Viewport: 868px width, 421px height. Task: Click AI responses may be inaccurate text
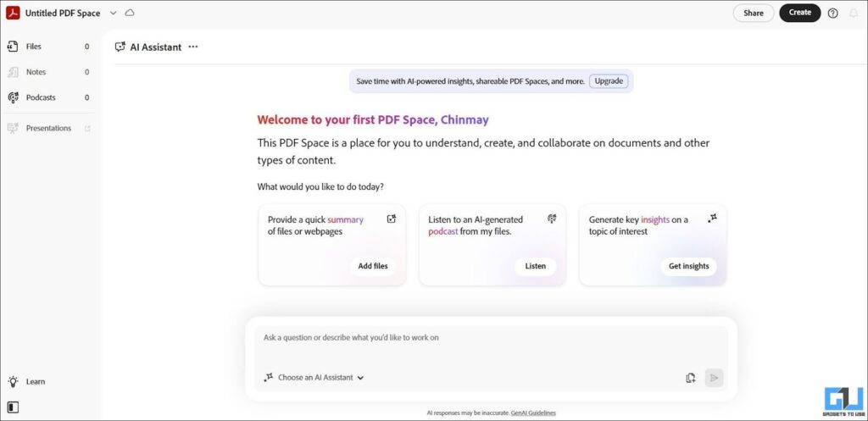[x=468, y=413]
